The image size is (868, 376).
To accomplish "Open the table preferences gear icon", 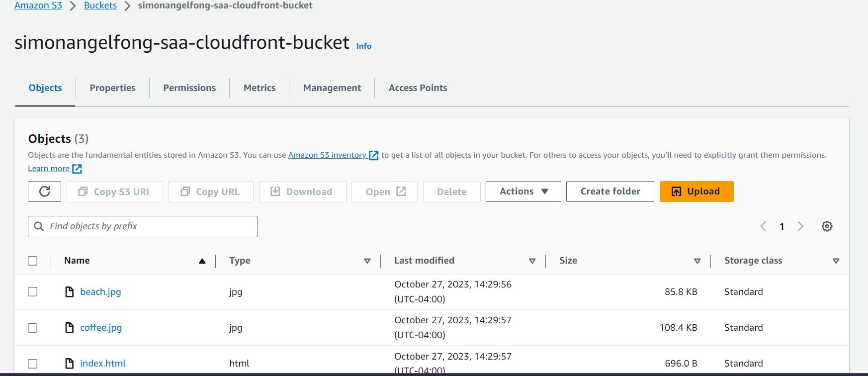I will 827,226.
